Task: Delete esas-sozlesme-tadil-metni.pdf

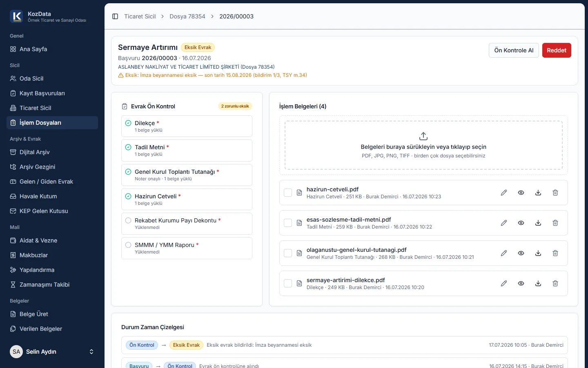Action: 555,223
